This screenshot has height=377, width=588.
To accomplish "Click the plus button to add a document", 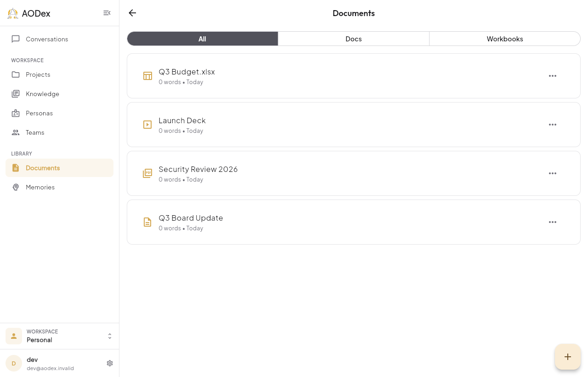I will click(x=568, y=357).
